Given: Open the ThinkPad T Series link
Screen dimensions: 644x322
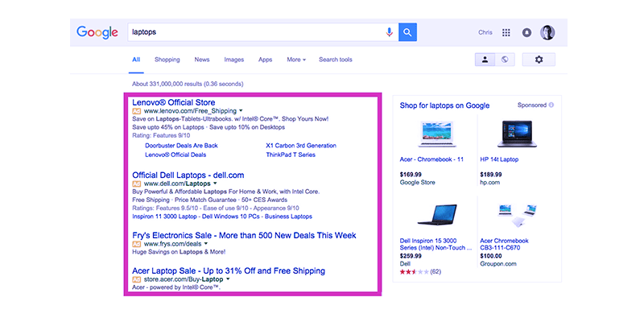Looking at the screenshot, I should [x=291, y=155].
